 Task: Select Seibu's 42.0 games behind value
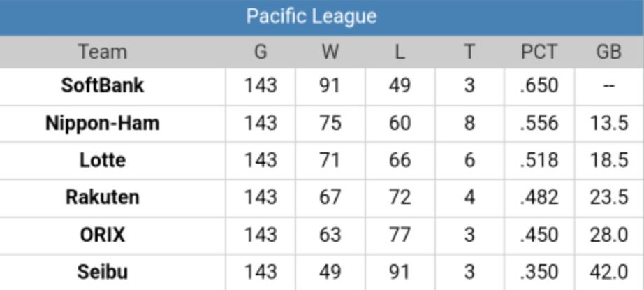coord(608,271)
